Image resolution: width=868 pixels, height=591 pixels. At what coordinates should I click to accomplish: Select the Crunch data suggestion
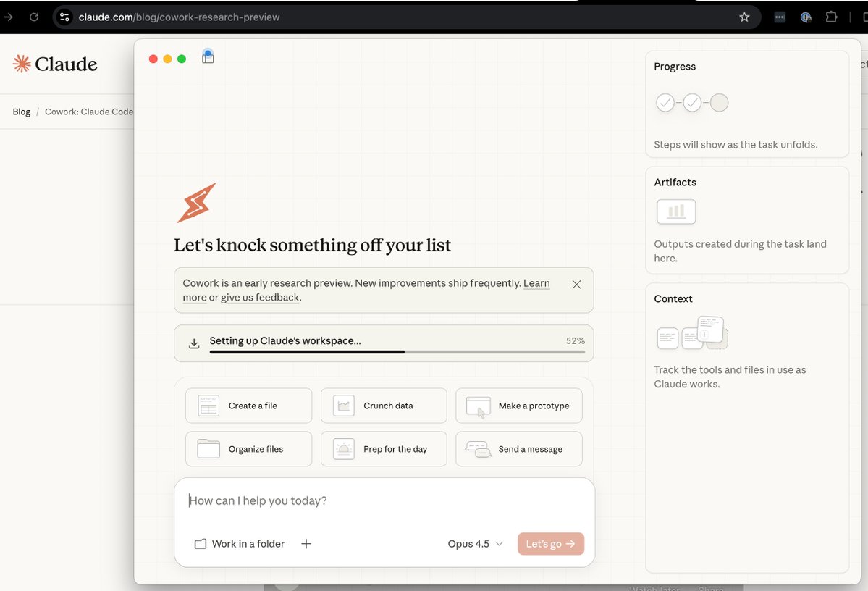(384, 406)
